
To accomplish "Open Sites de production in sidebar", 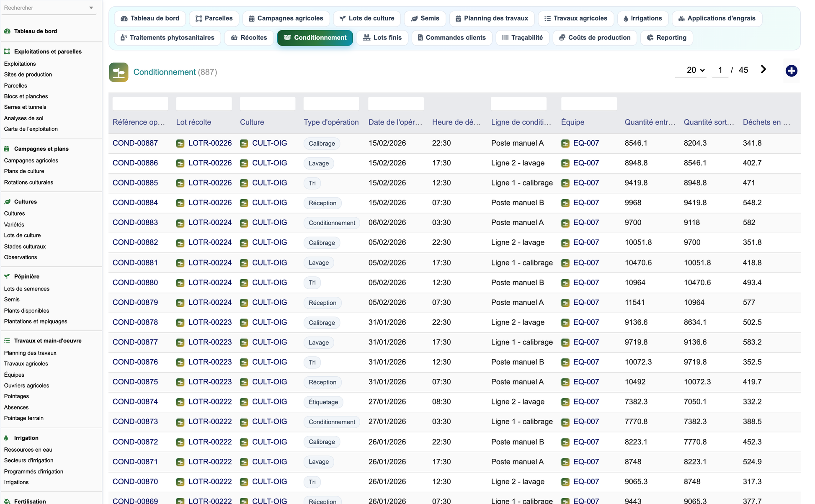I will tap(28, 75).
